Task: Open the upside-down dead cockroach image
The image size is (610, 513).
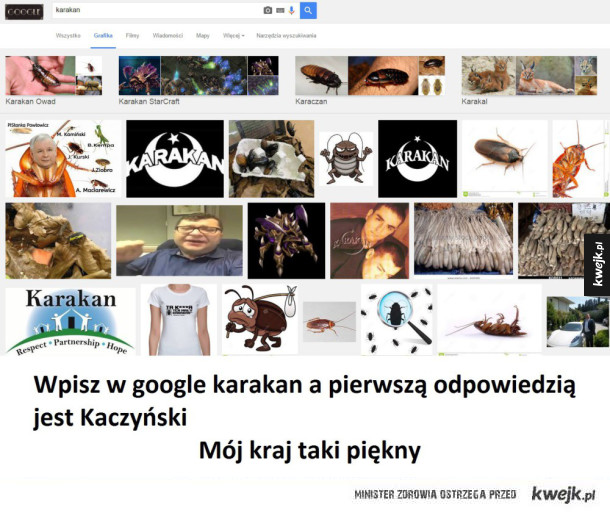Action: point(489,320)
